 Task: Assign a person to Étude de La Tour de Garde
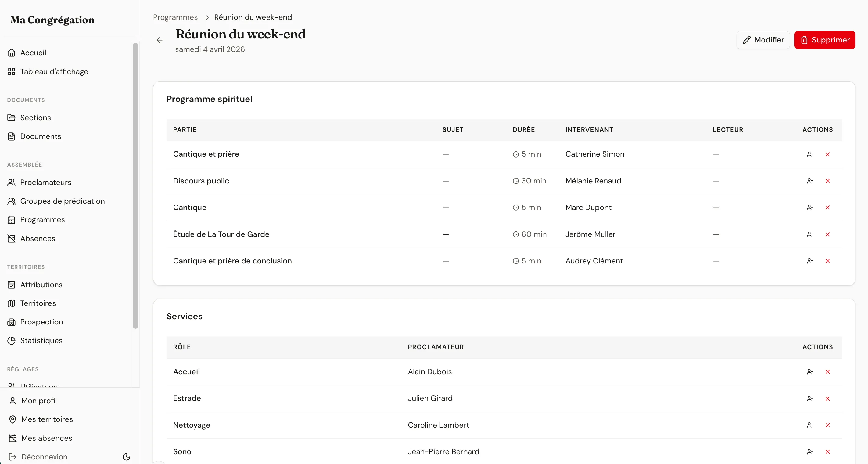coord(810,234)
